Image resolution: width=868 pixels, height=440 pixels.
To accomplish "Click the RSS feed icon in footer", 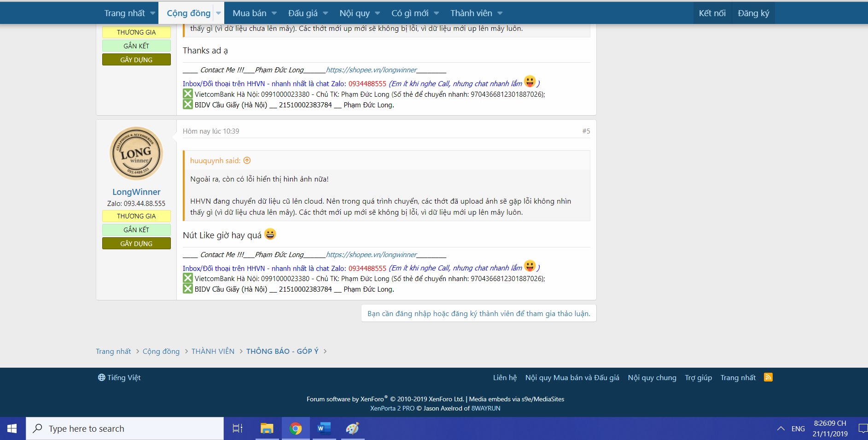I will pos(768,377).
